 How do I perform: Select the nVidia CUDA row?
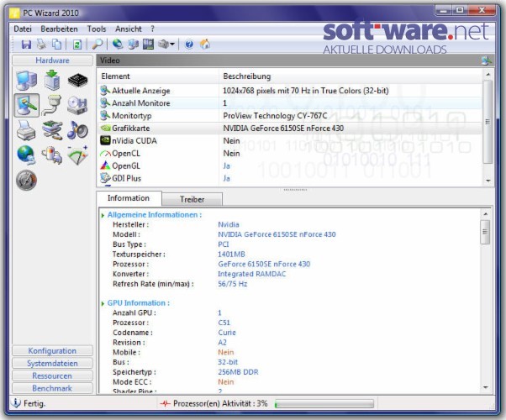(x=289, y=141)
